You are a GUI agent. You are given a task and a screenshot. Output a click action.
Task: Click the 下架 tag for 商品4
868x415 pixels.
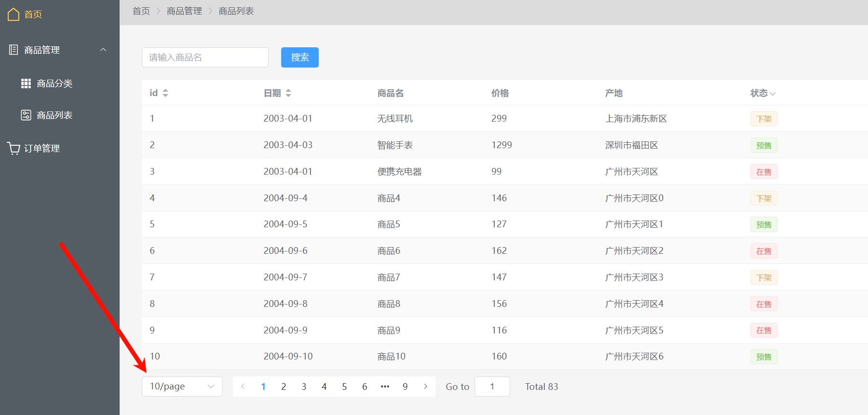tap(764, 198)
